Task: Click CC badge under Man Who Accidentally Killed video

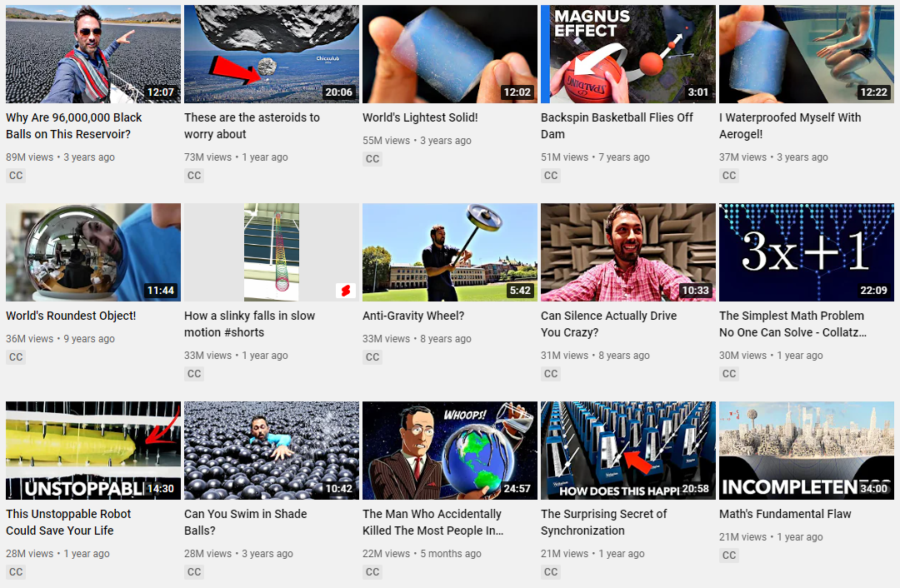Action: pos(372,572)
